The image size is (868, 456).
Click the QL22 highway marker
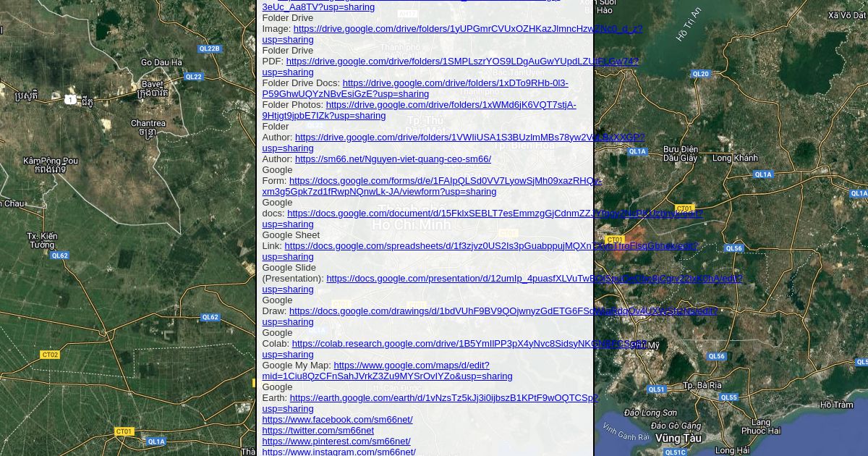tap(194, 76)
